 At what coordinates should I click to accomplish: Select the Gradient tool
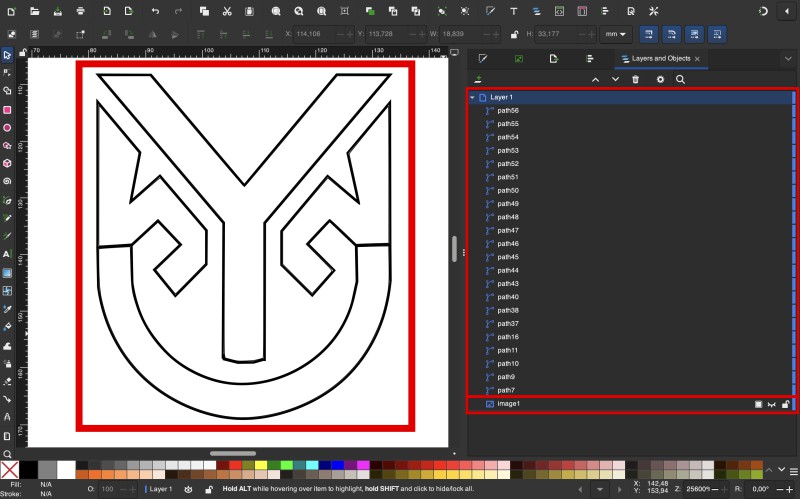pyautogui.click(x=7, y=273)
